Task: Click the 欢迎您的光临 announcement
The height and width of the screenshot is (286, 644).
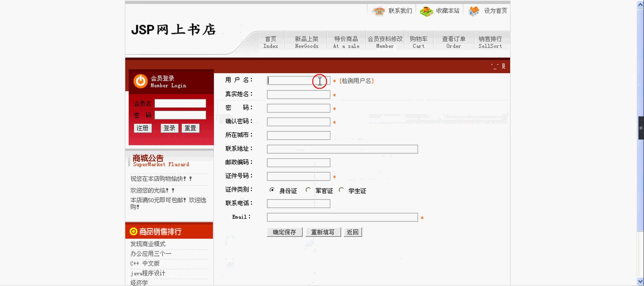Action: pos(152,190)
